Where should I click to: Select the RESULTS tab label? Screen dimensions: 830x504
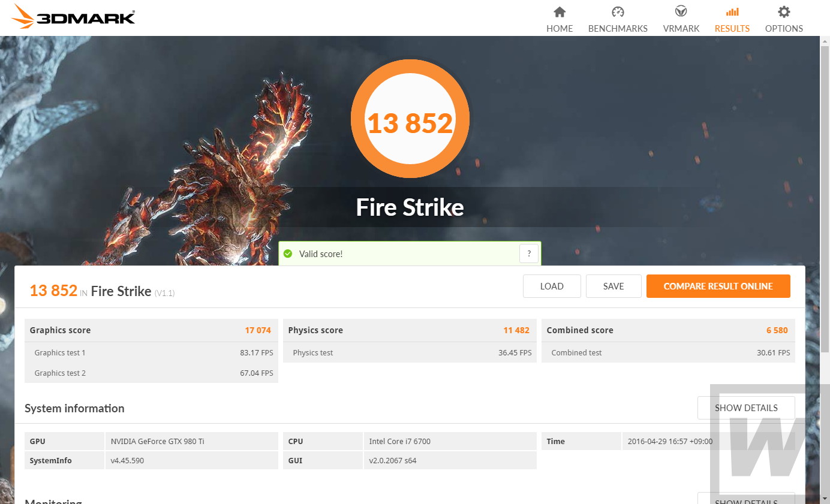[x=732, y=29]
